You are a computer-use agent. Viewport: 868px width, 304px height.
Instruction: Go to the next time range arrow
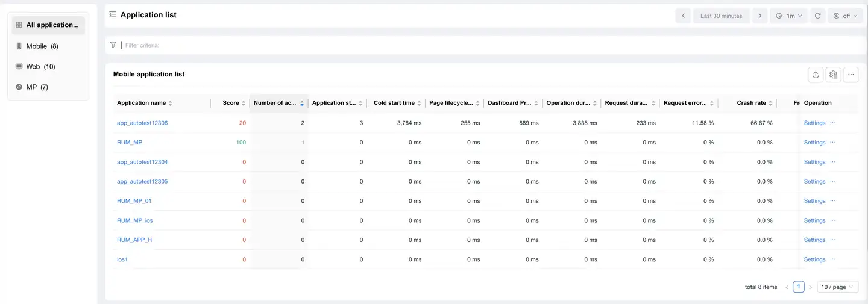click(759, 16)
